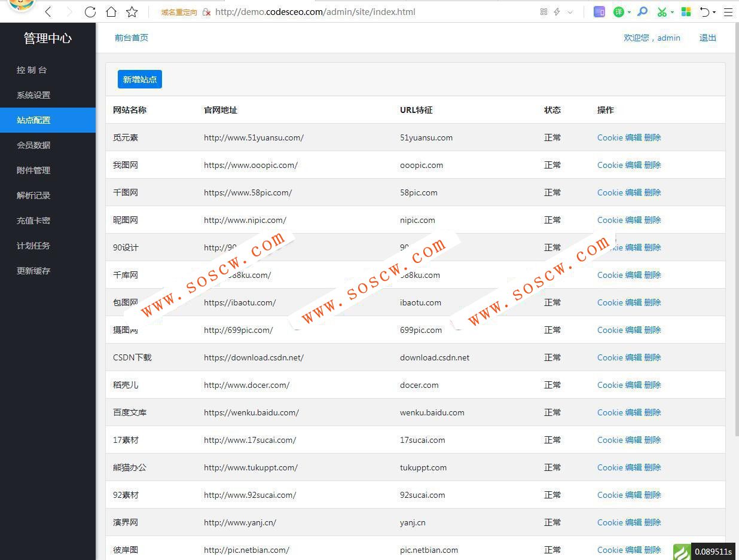Click the 0.089511s load time badge
The width and height of the screenshot is (739, 560).
(x=713, y=552)
